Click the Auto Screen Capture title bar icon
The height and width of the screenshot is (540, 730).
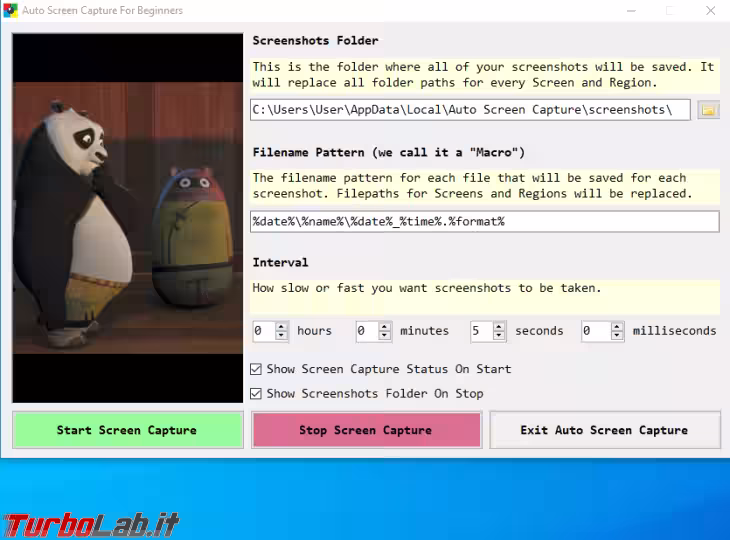pos(10,10)
